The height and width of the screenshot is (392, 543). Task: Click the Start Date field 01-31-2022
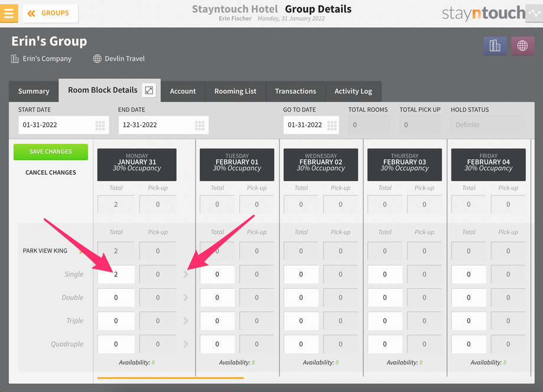tap(64, 125)
